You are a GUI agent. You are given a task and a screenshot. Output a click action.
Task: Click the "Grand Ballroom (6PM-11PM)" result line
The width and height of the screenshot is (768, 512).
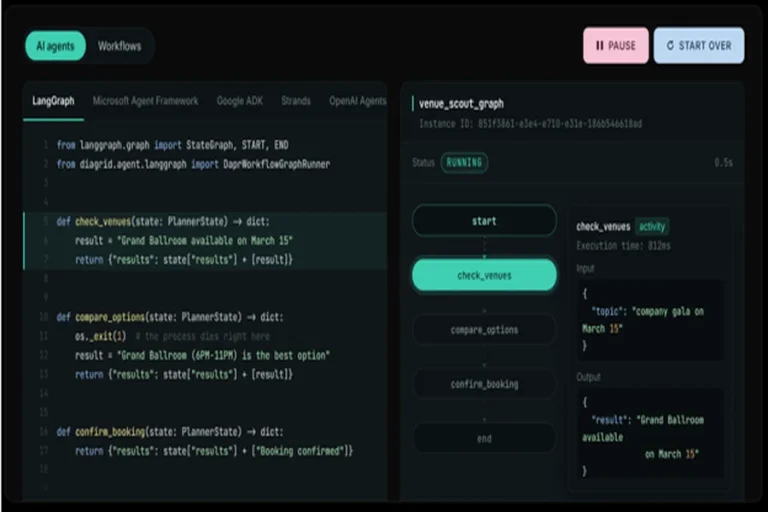(202, 355)
